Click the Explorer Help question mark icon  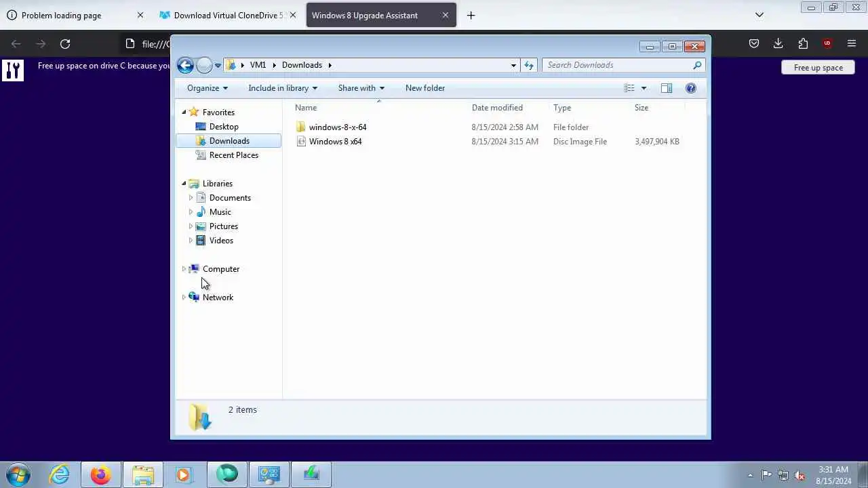click(x=690, y=88)
